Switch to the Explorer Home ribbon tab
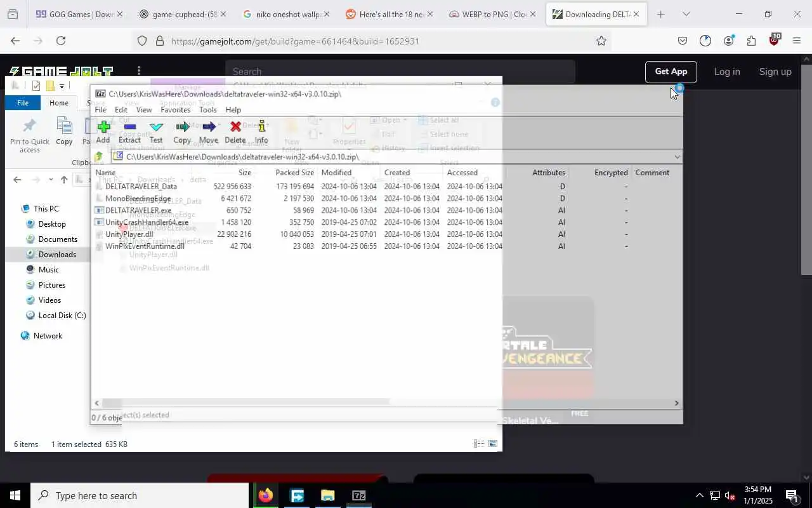812x508 pixels. [x=59, y=103]
